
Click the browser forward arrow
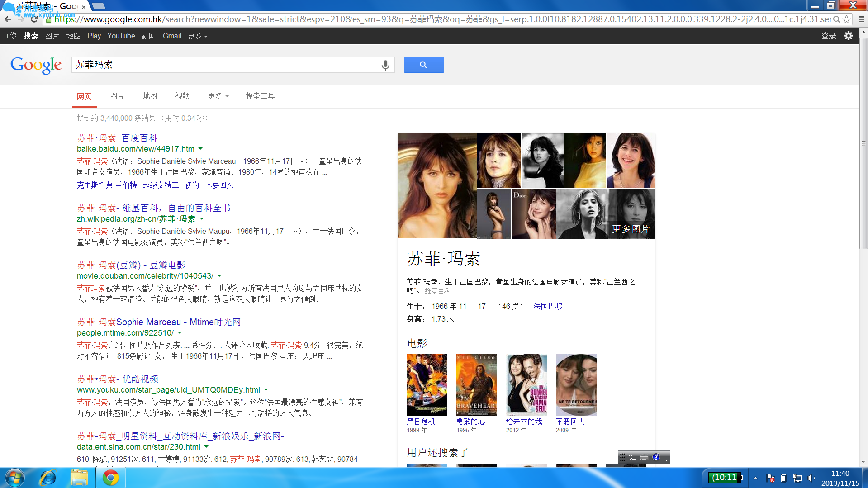click(21, 19)
